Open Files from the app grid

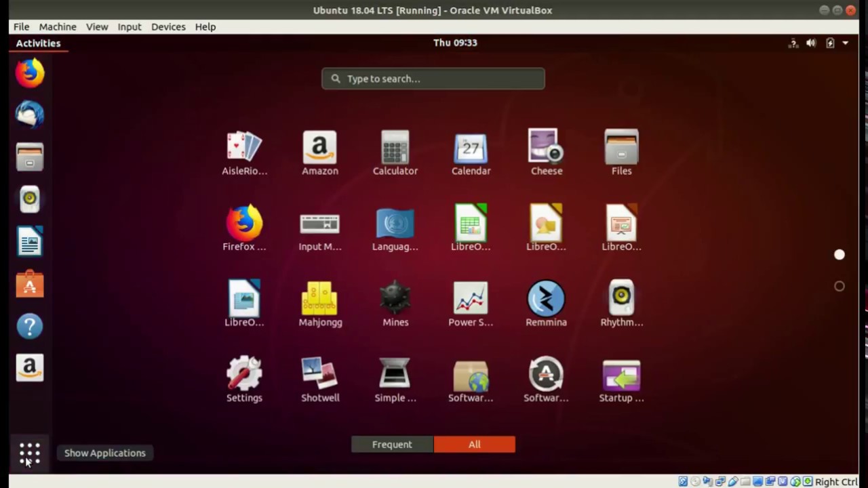pos(622,153)
